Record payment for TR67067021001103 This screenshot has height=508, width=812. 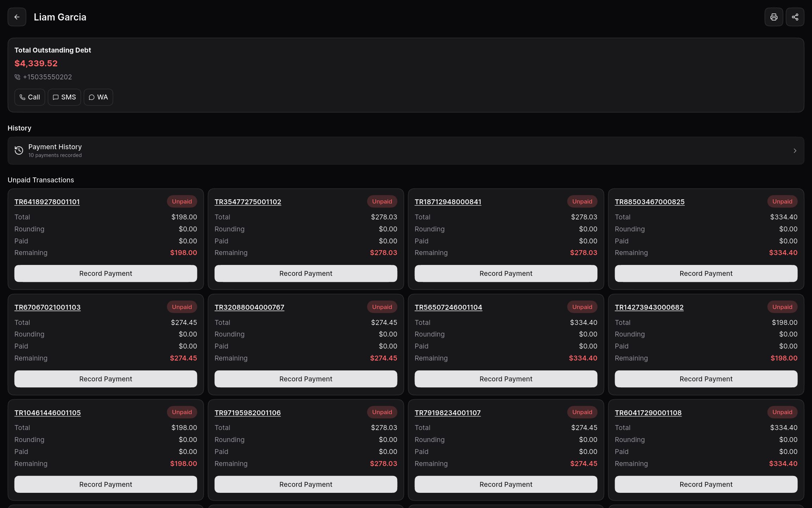pyautogui.click(x=106, y=379)
